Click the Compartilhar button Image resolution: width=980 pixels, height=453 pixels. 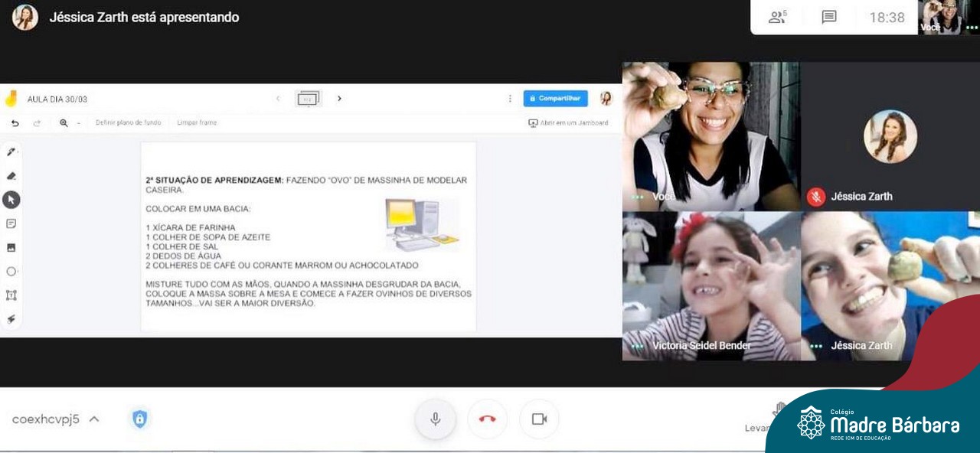pyautogui.click(x=555, y=99)
